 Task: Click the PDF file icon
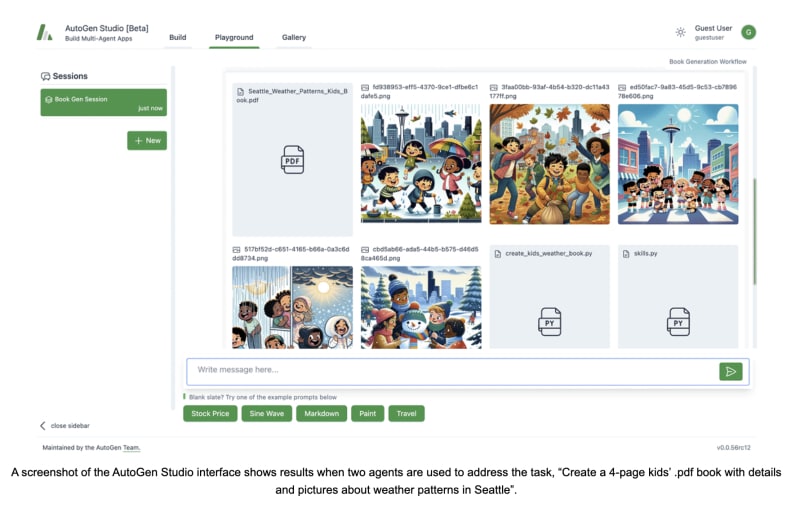(x=292, y=159)
